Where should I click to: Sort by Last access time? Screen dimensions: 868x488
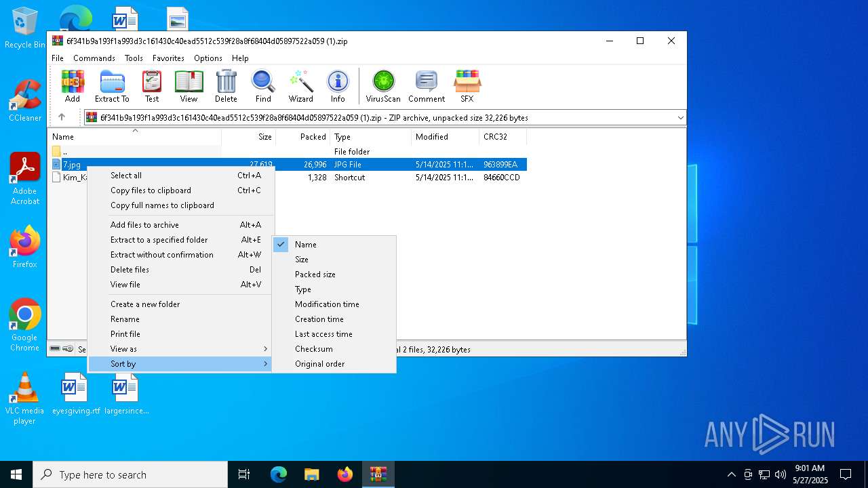[334, 334]
